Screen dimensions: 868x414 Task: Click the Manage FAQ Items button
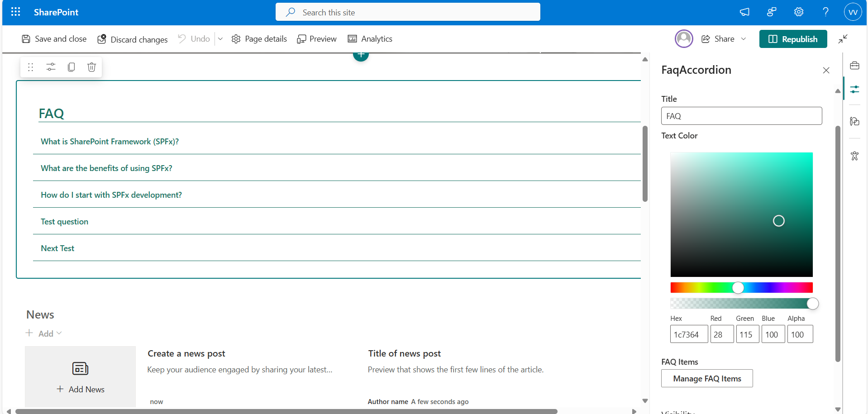[707, 379]
